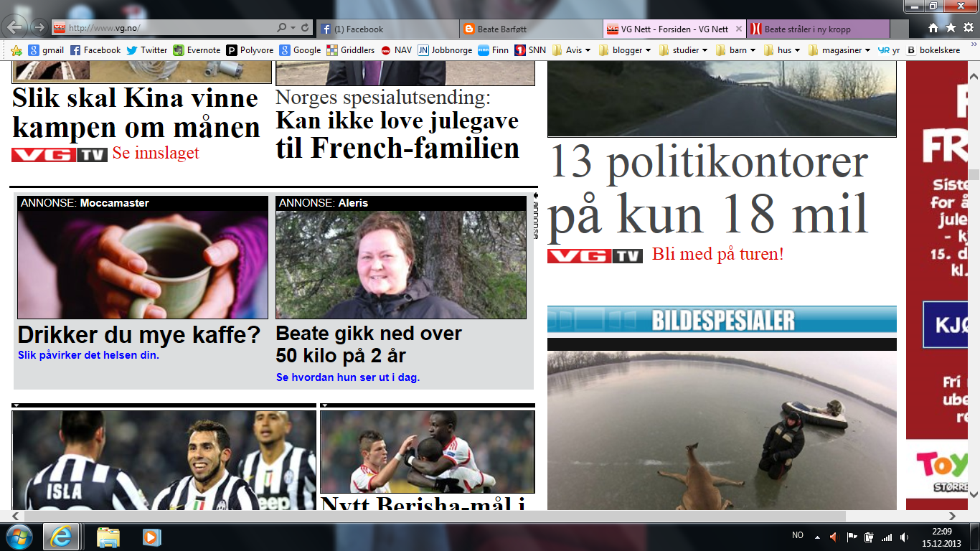Open the Drikker du mye kaffe? ad
The width and height of the screenshot is (980, 551).
(x=138, y=335)
